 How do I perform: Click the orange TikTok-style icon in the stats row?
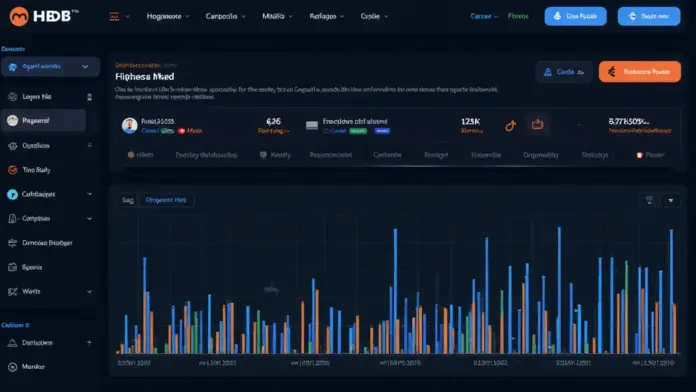click(x=510, y=126)
